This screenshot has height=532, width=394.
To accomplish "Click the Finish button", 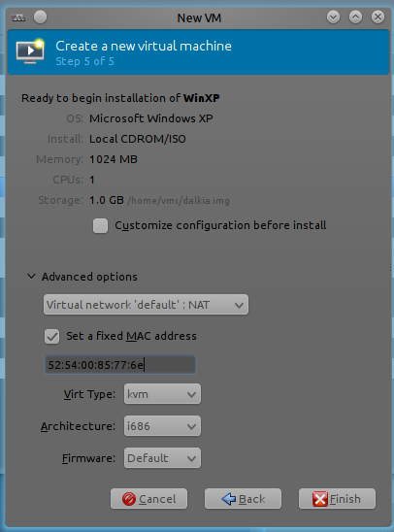I will [337, 499].
